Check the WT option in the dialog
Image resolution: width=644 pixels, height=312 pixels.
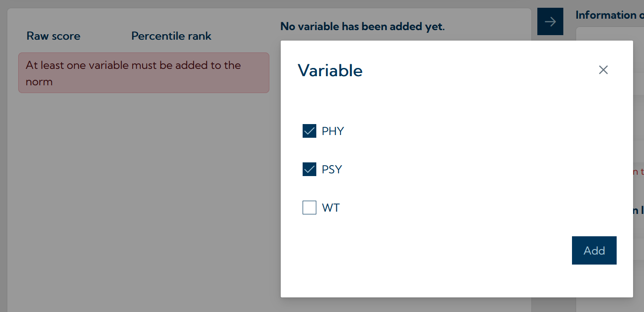[x=309, y=208]
